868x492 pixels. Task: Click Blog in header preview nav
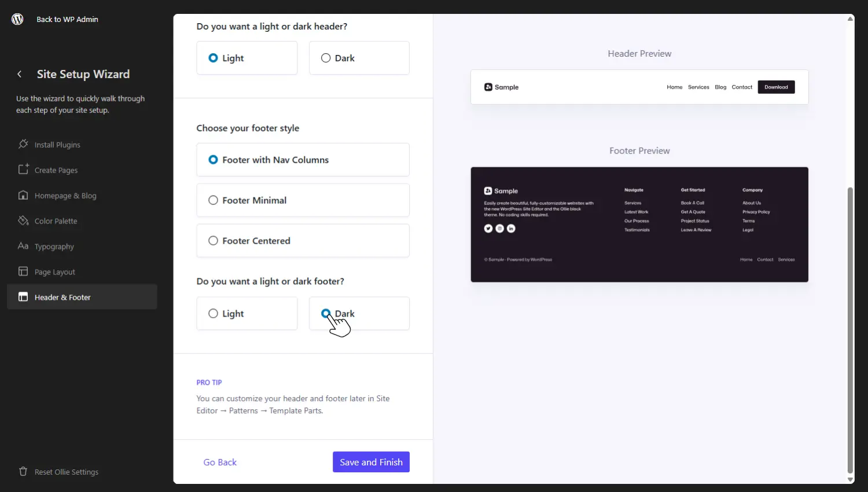point(720,87)
